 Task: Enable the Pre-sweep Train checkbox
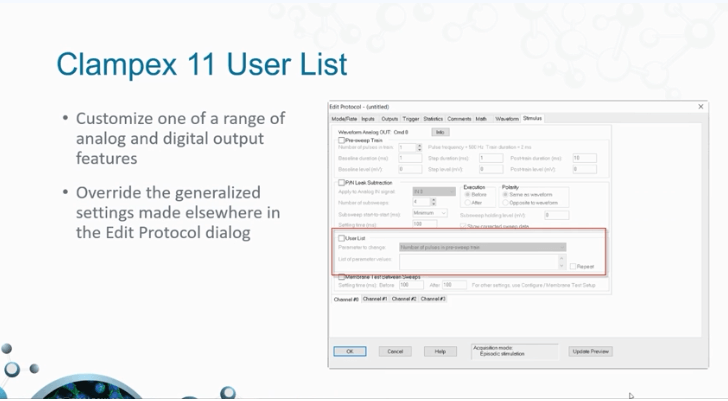[342, 140]
